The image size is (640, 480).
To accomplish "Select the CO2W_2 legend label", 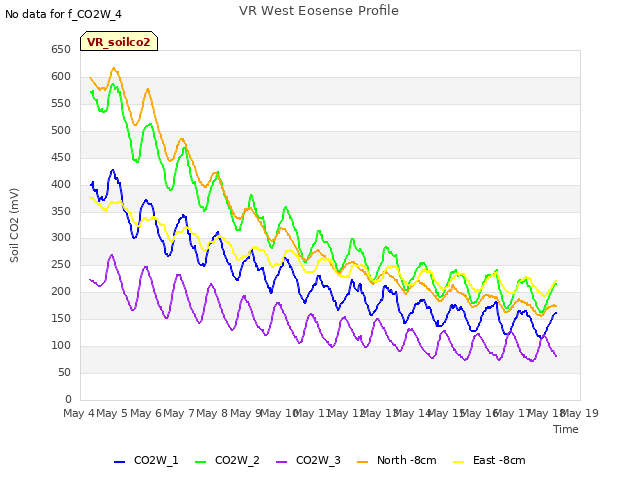I will point(237,461).
